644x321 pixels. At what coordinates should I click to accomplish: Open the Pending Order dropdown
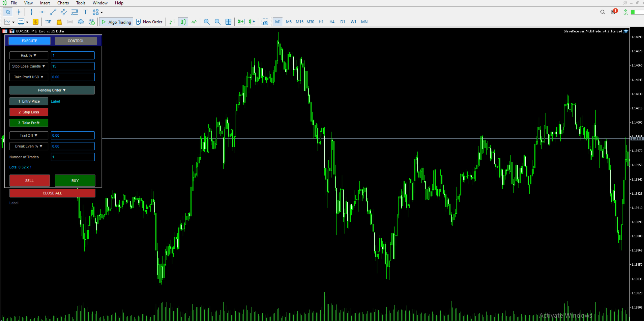click(52, 90)
